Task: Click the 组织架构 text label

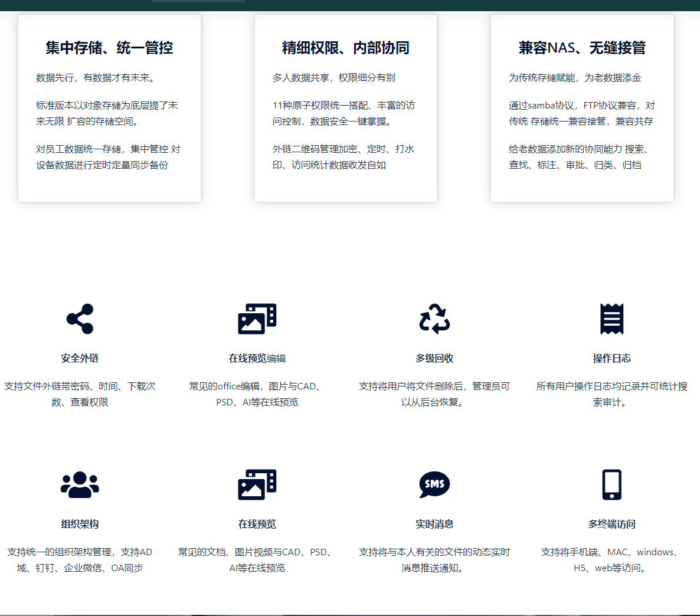Action: point(80,523)
